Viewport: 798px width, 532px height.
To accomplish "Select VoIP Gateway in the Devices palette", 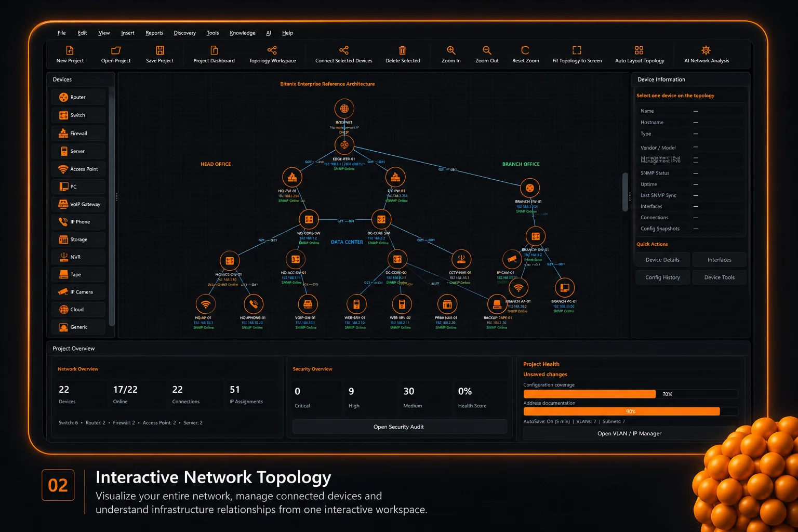I will pos(78,204).
